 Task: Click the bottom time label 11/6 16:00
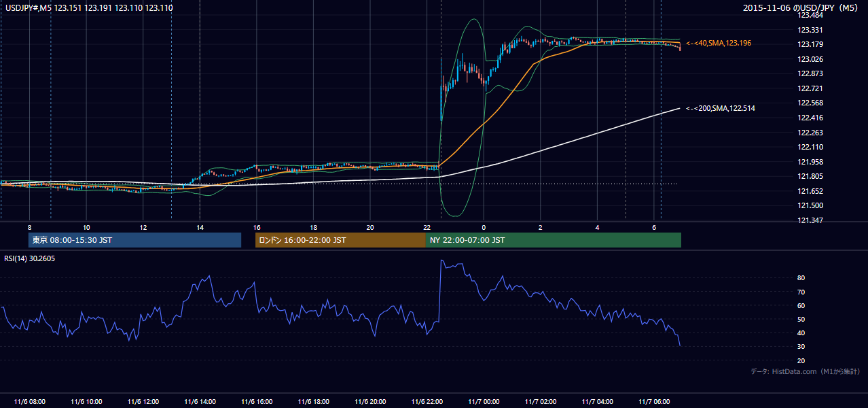click(257, 402)
